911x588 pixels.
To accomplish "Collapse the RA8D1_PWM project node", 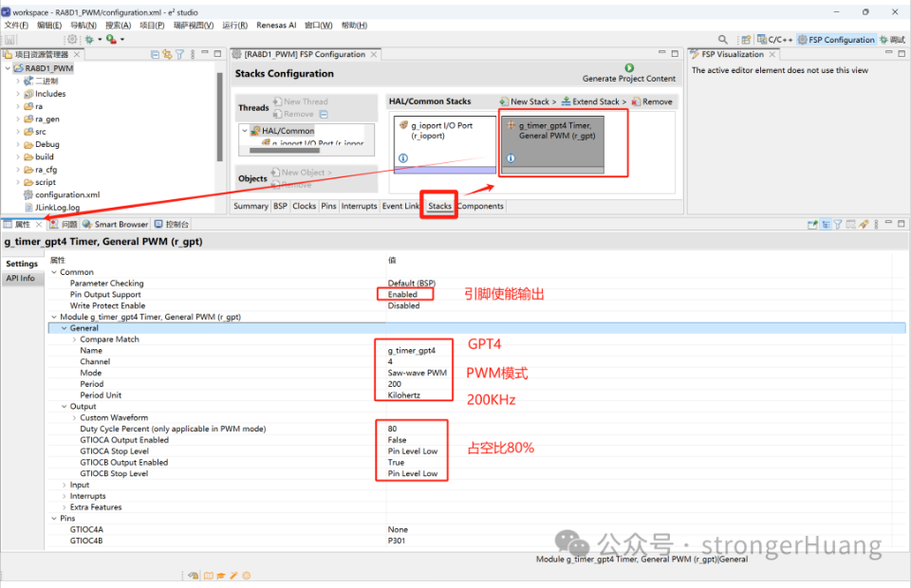I will coord(8,68).
